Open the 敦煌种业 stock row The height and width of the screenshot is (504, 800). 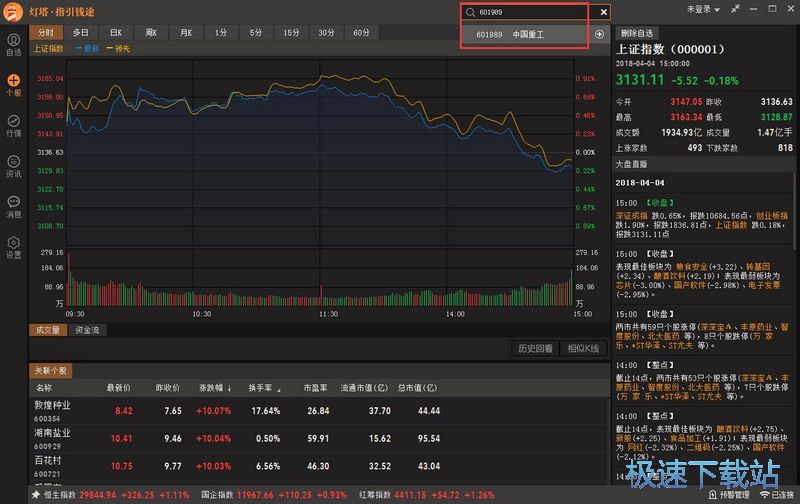point(319,411)
